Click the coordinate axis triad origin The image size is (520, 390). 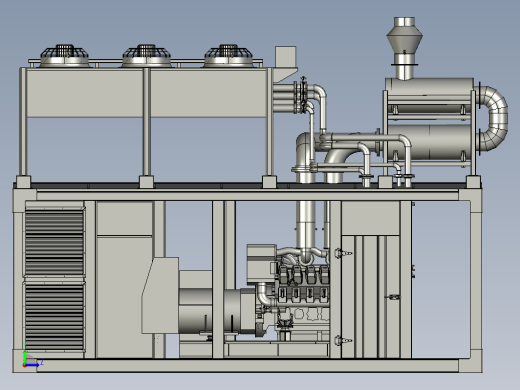(25, 365)
